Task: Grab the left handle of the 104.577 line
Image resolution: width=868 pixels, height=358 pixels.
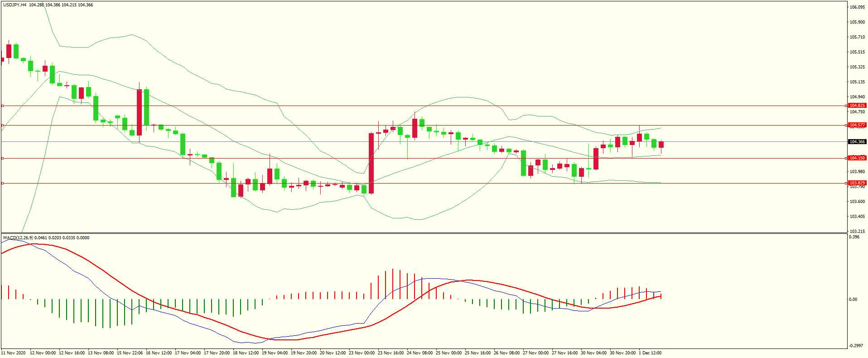Action: (2, 125)
